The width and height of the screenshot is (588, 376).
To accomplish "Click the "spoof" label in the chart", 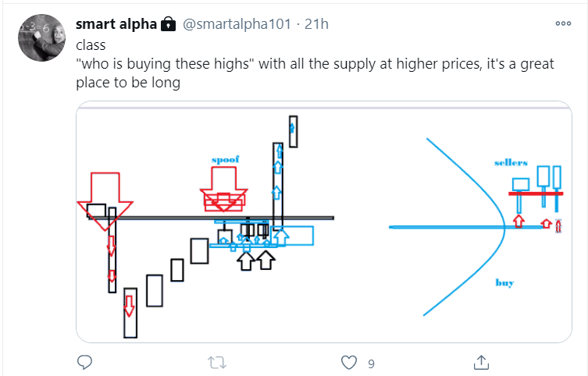I will 226,159.
